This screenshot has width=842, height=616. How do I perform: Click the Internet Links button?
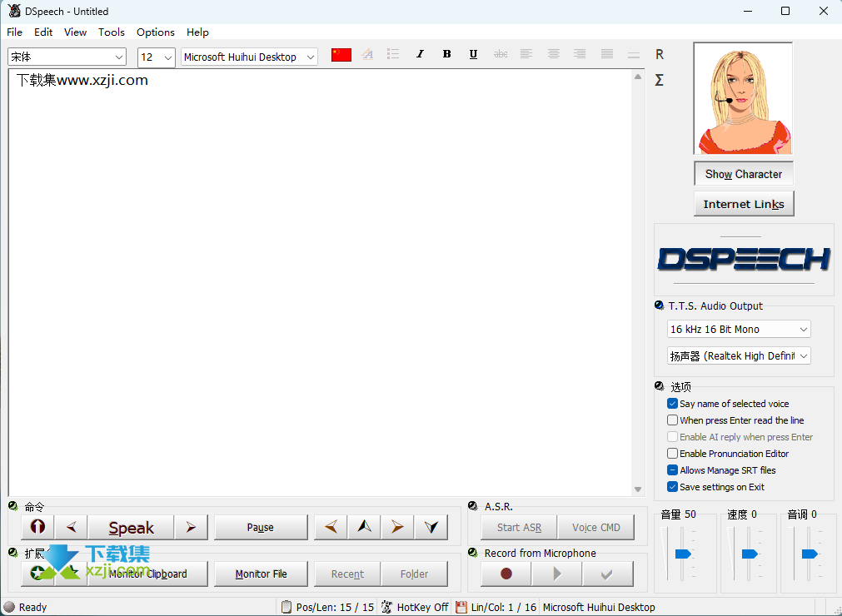[x=744, y=204]
